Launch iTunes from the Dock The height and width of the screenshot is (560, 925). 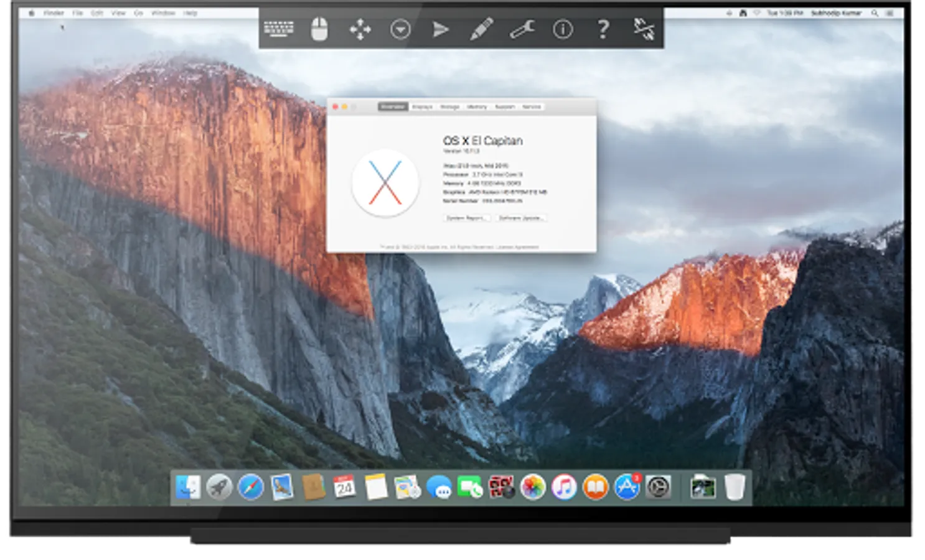coord(564,487)
